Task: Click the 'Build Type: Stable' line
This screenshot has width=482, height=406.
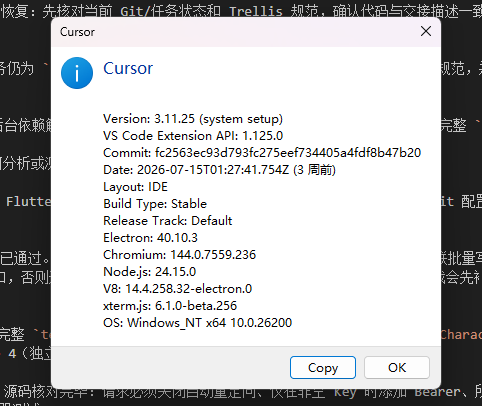Action: pyautogui.click(x=155, y=204)
